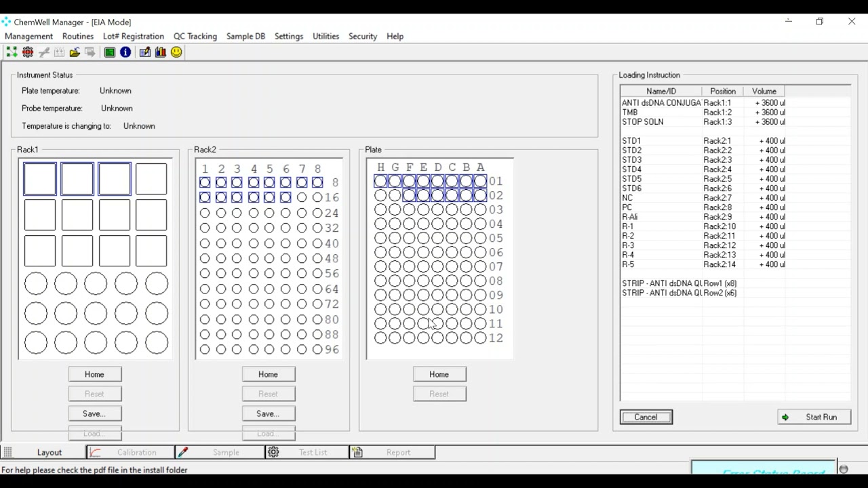This screenshot has height=488, width=868.
Task: Click the red gear toolbar icon
Action: pos(28,52)
